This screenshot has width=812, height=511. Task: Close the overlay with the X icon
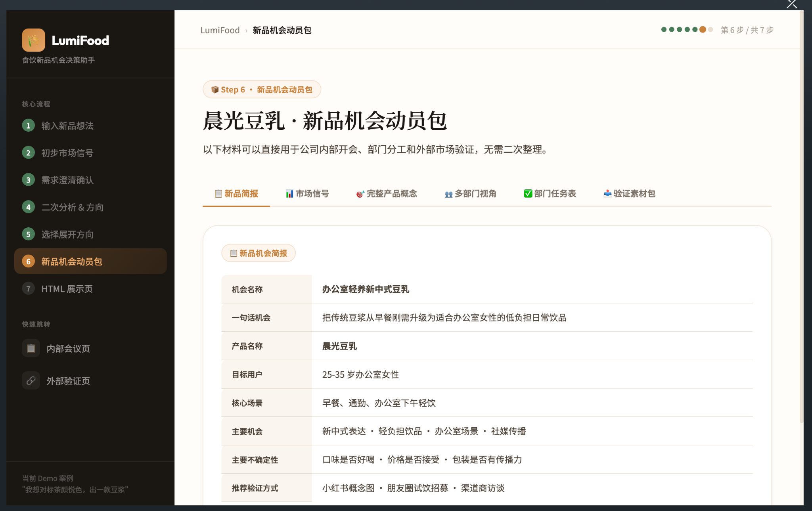tap(791, 4)
